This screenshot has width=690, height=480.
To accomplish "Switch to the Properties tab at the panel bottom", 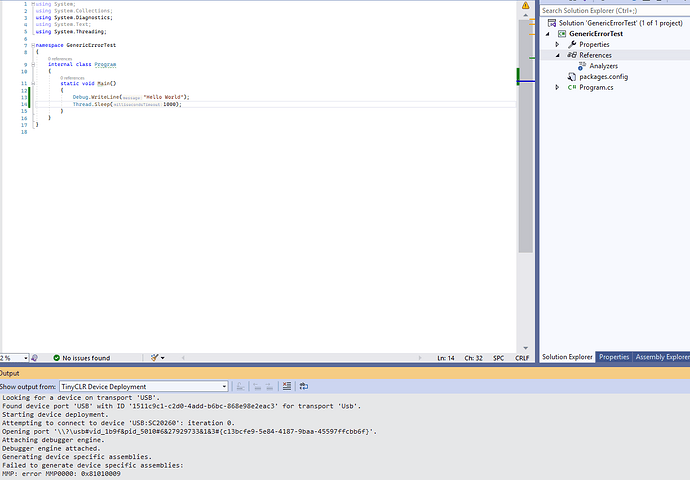I will (x=614, y=357).
